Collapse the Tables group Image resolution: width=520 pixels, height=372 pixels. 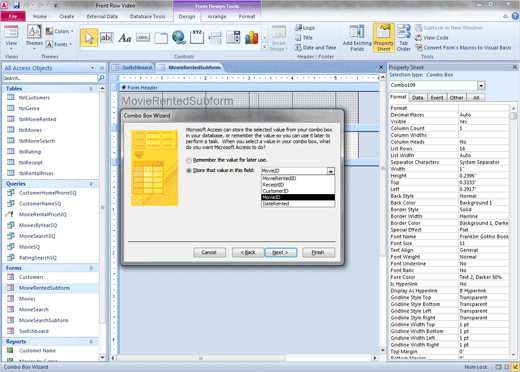(91, 89)
